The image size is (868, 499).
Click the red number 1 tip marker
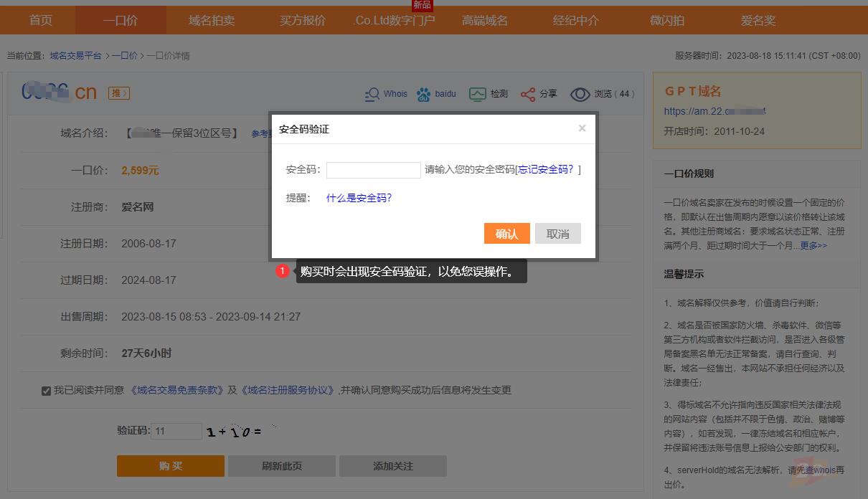coord(283,271)
